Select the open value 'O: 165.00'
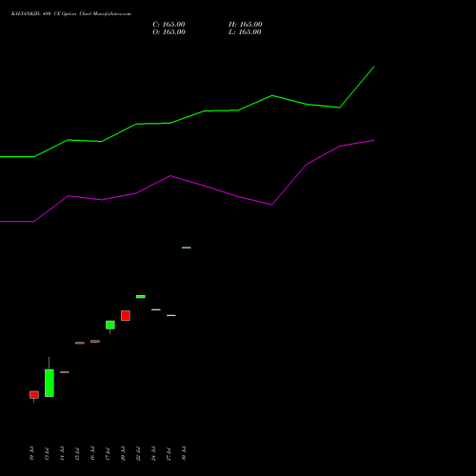The width and height of the screenshot is (476, 476). (x=169, y=32)
